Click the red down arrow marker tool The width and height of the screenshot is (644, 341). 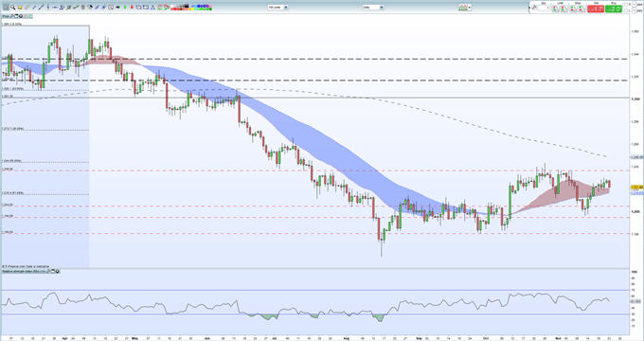(132, 7)
